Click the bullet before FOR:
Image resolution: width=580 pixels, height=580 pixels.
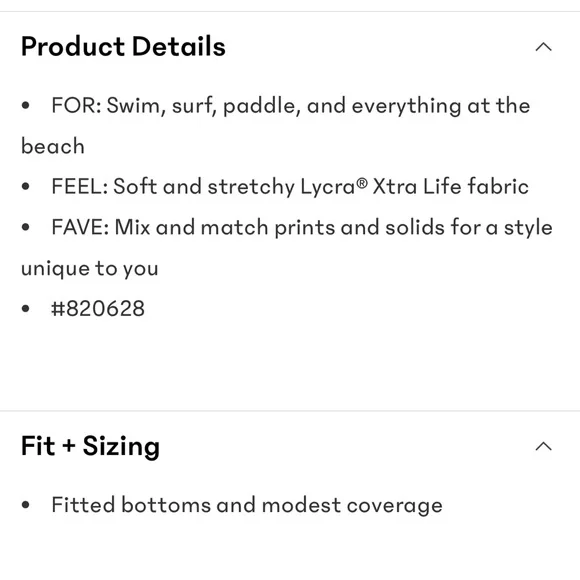point(26,105)
